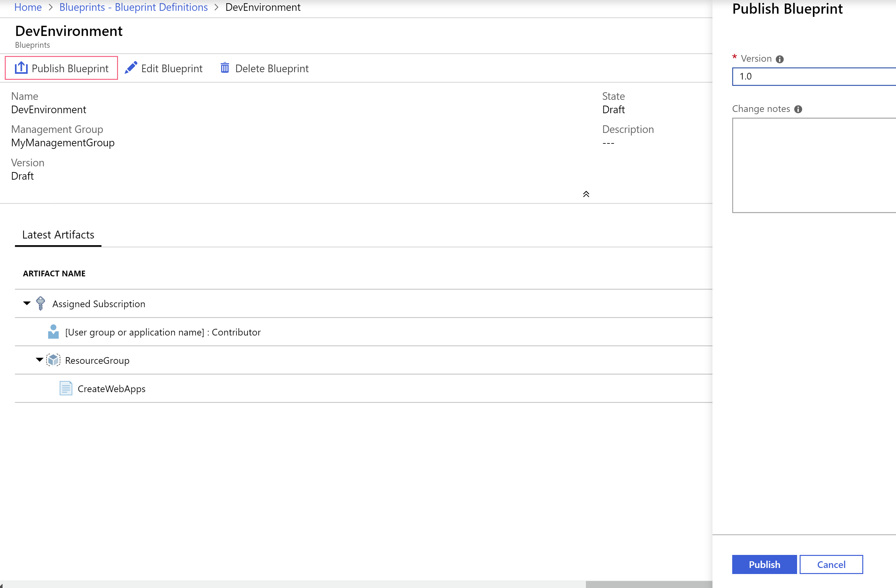The width and height of the screenshot is (896, 588).
Task: Click the Blueprints subtitle under DevEnvironment
Action: click(x=32, y=45)
